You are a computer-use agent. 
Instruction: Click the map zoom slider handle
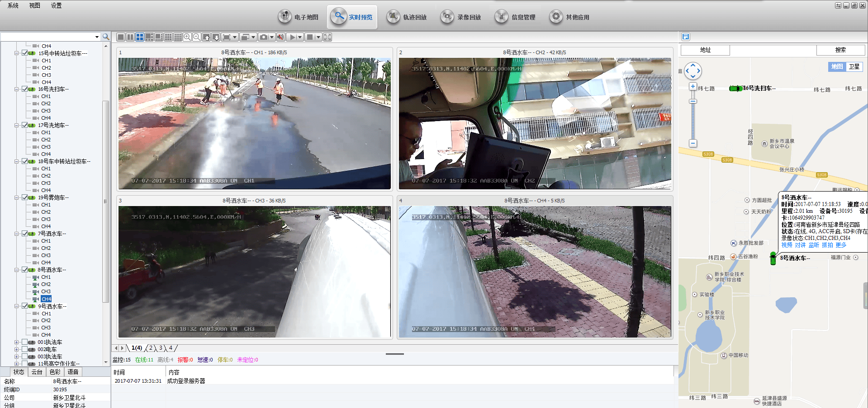coord(693,102)
